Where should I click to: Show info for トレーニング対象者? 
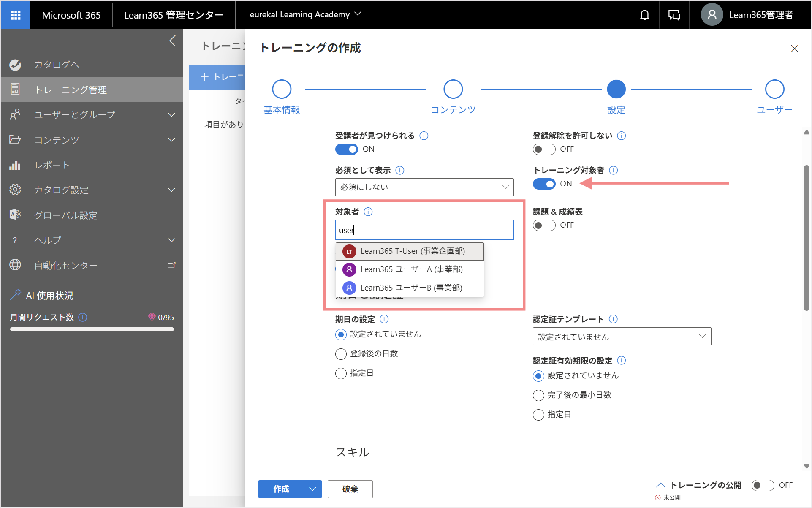pos(614,170)
